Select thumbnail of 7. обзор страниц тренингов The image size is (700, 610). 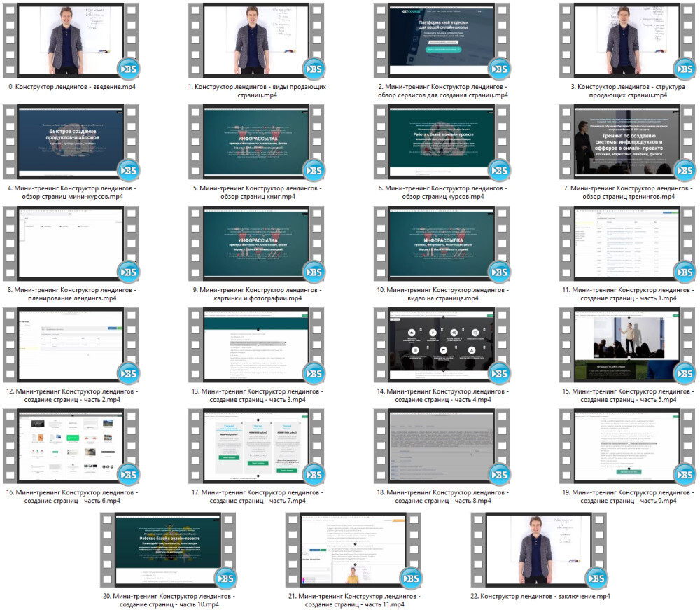point(626,142)
